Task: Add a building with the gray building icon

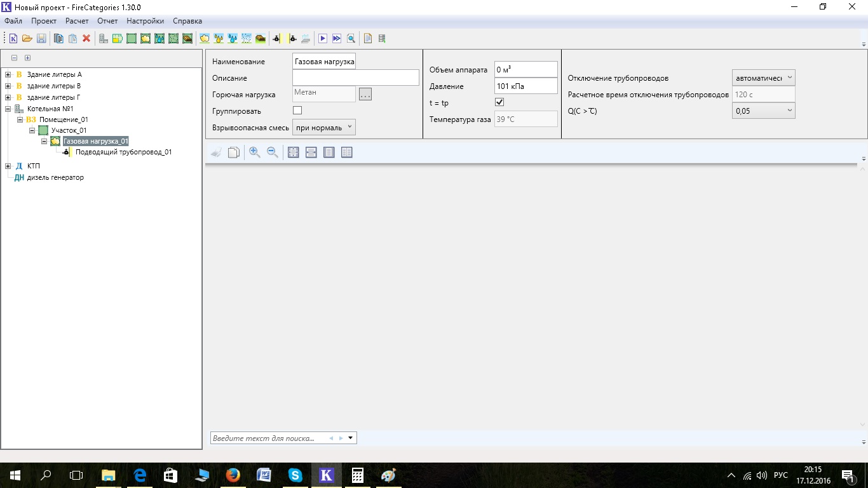Action: (104, 38)
